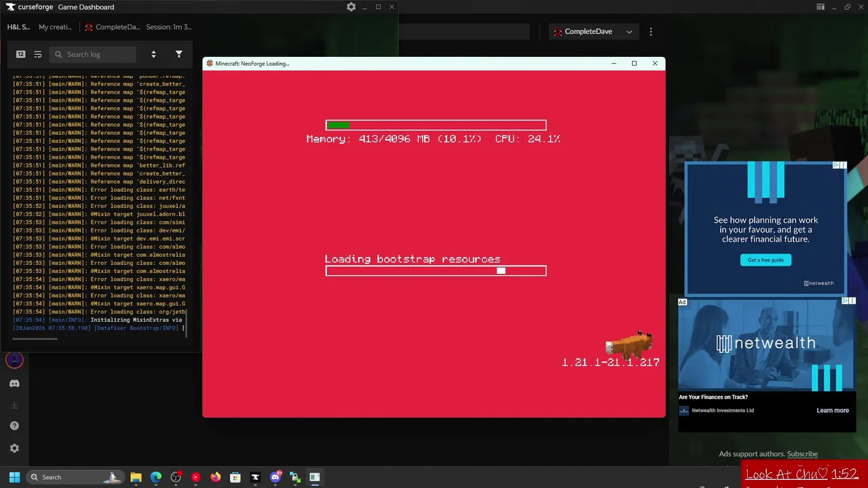Open CurseForge settings gear in sidebar
The width and height of the screenshot is (868, 488).
click(14, 448)
